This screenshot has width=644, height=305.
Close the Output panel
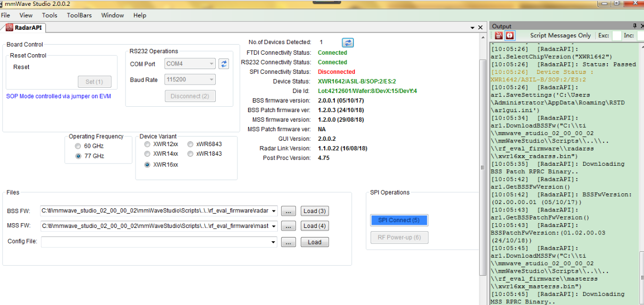(641, 26)
